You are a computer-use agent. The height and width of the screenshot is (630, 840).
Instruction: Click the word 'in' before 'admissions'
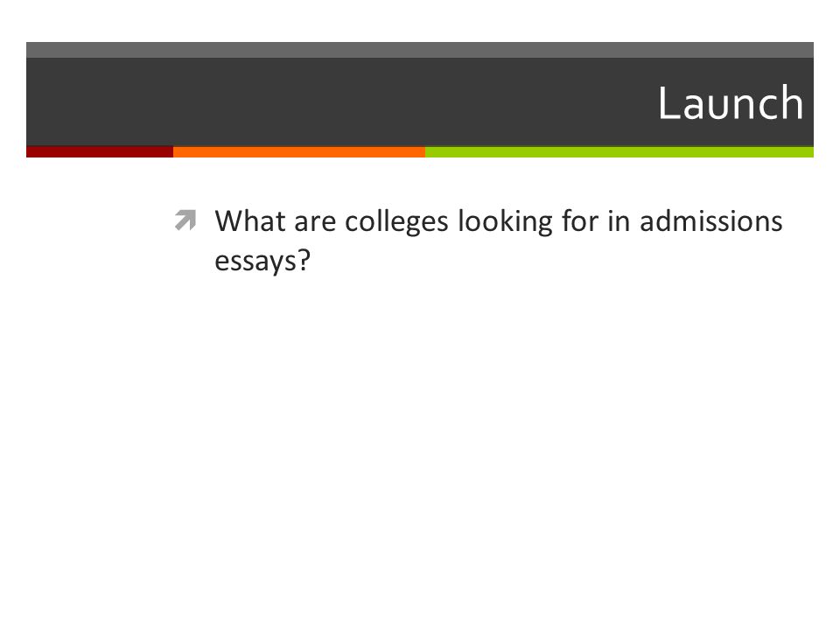tap(619, 220)
